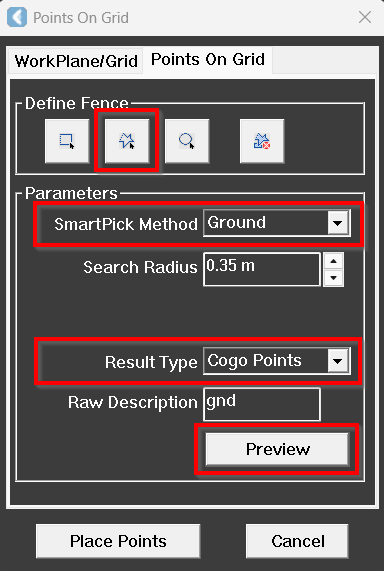384x571 pixels.
Task: Click the Place Points button
Action: click(x=118, y=541)
